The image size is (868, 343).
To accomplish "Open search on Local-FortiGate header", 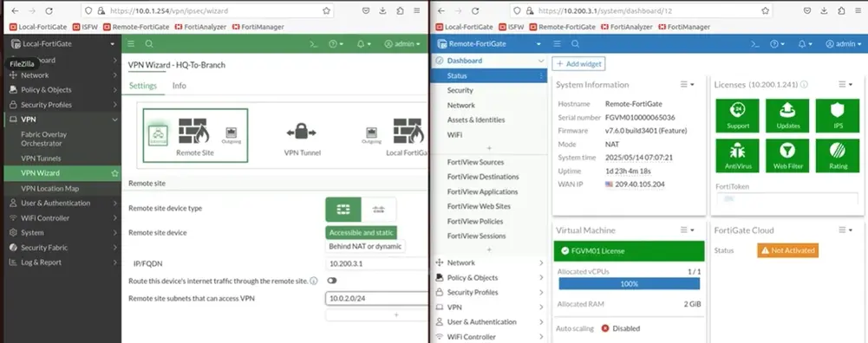I will [x=149, y=43].
